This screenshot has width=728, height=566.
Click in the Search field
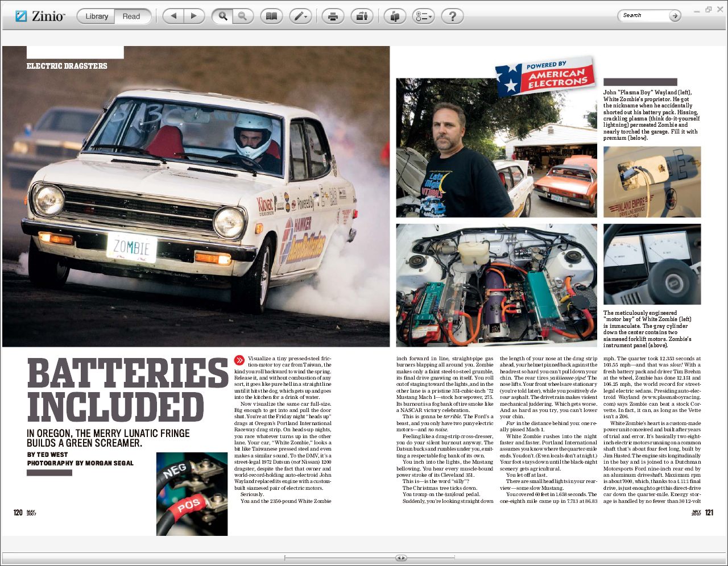(x=643, y=16)
